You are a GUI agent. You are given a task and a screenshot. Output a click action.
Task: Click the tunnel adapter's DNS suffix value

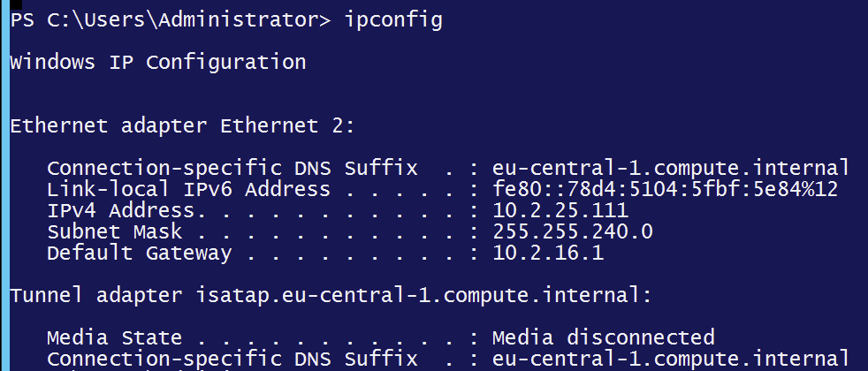click(670, 359)
